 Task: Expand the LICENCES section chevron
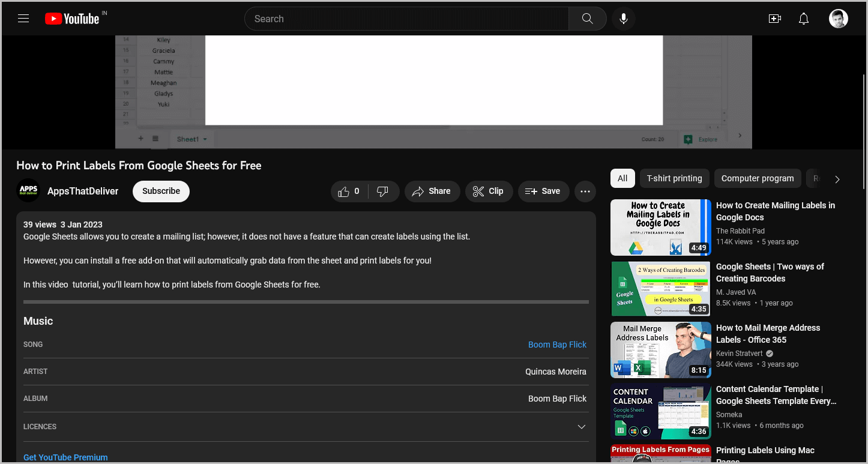tap(581, 426)
